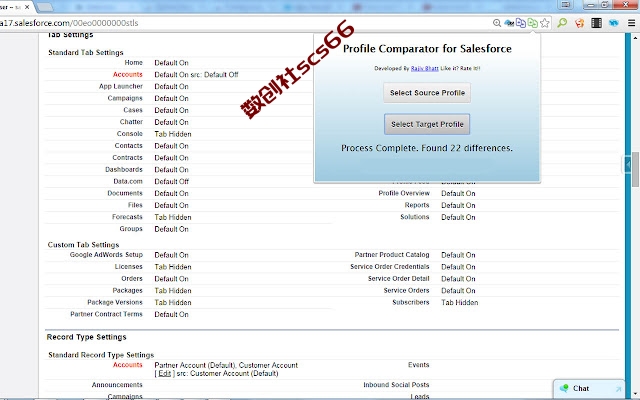Click the Files tab setting label
The image size is (640, 400).
135,204
